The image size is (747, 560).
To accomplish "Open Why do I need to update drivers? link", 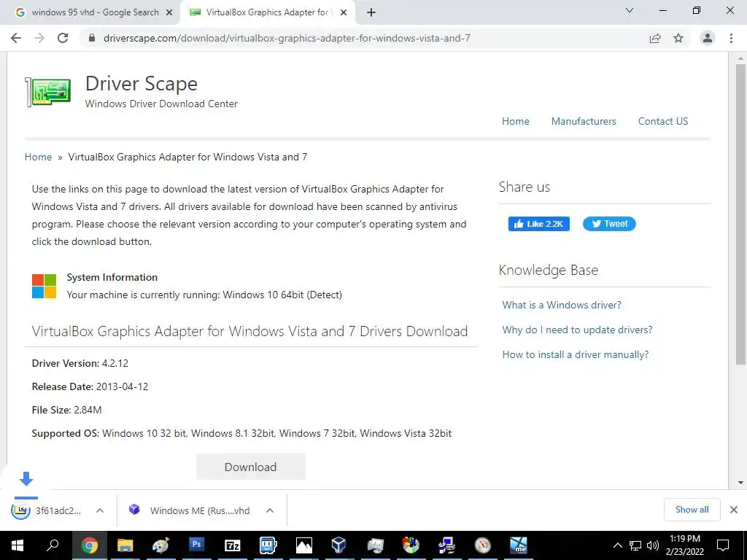I will click(578, 330).
